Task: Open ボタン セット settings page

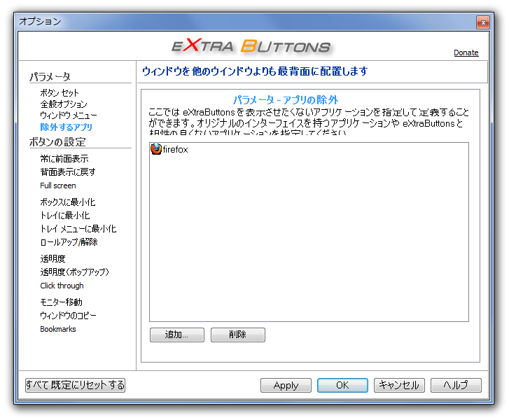Action: (60, 93)
